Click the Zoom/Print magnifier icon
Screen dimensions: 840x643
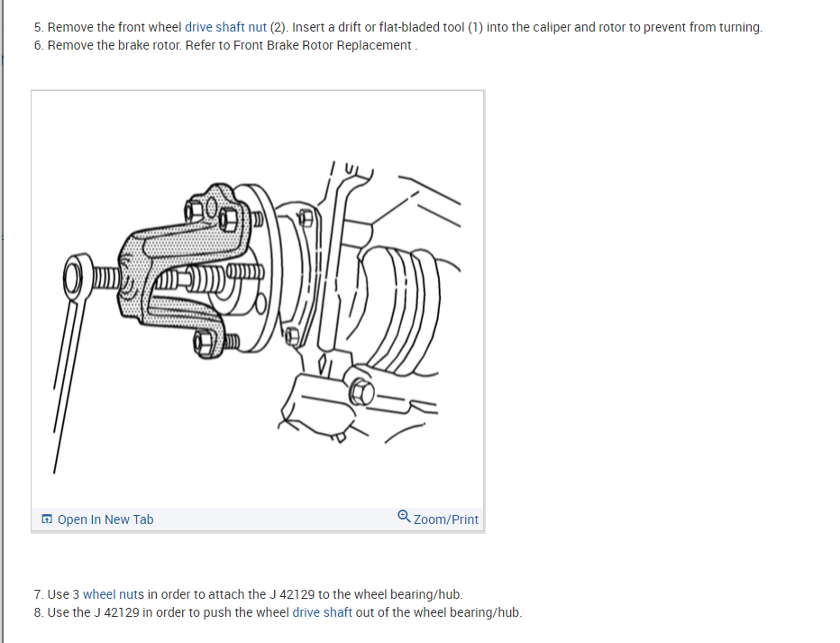click(x=404, y=517)
